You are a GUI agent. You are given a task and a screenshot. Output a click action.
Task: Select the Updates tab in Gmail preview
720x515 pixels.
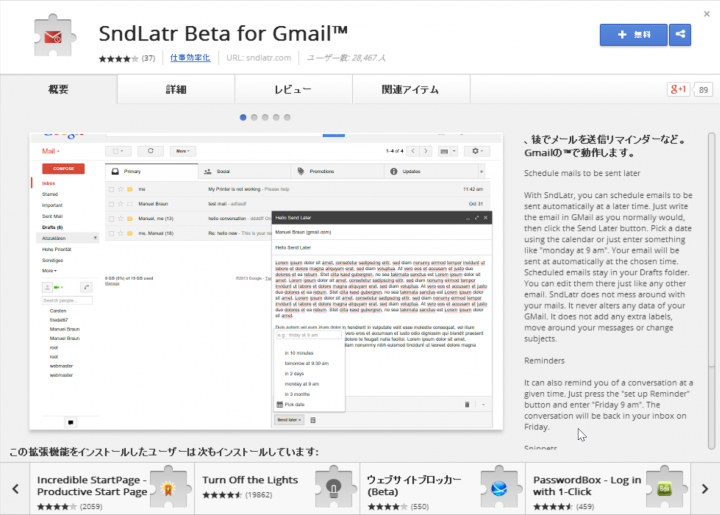[431, 171]
